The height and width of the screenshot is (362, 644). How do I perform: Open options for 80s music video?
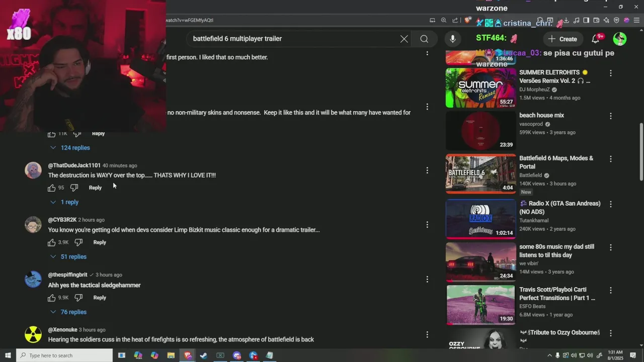point(611,247)
